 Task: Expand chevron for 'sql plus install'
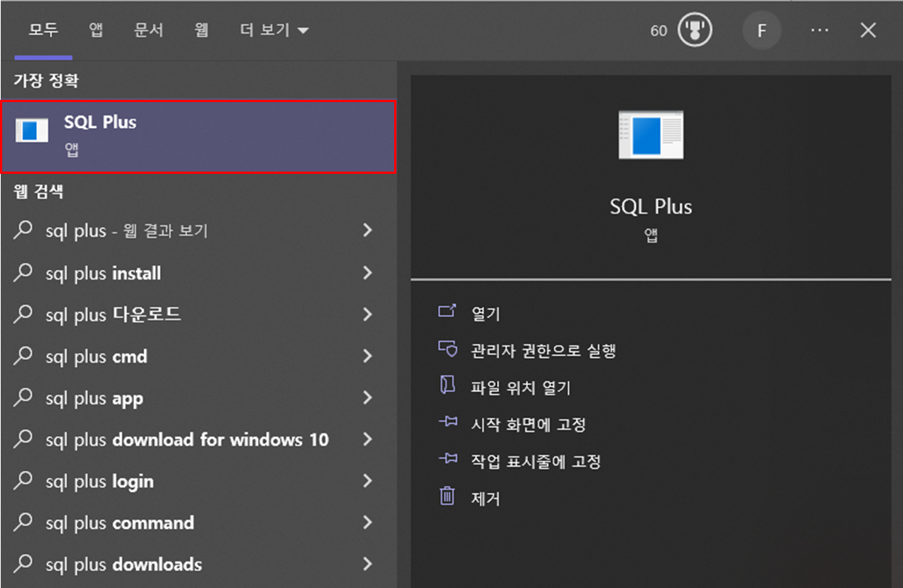368,273
